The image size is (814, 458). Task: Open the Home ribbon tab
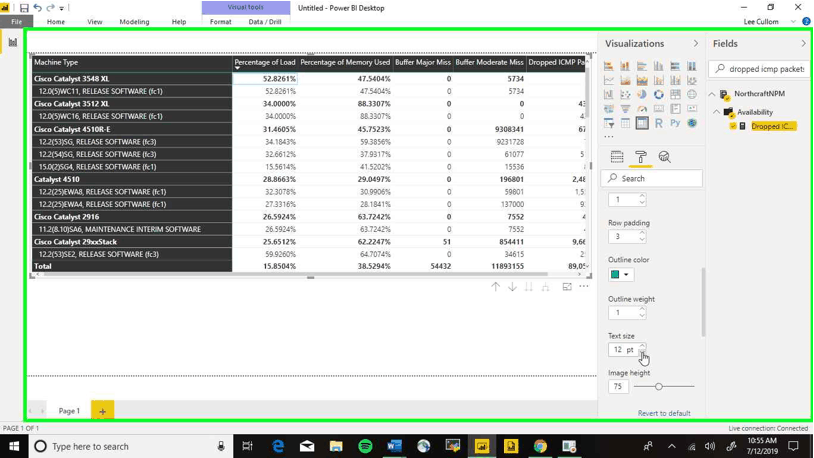coord(56,22)
